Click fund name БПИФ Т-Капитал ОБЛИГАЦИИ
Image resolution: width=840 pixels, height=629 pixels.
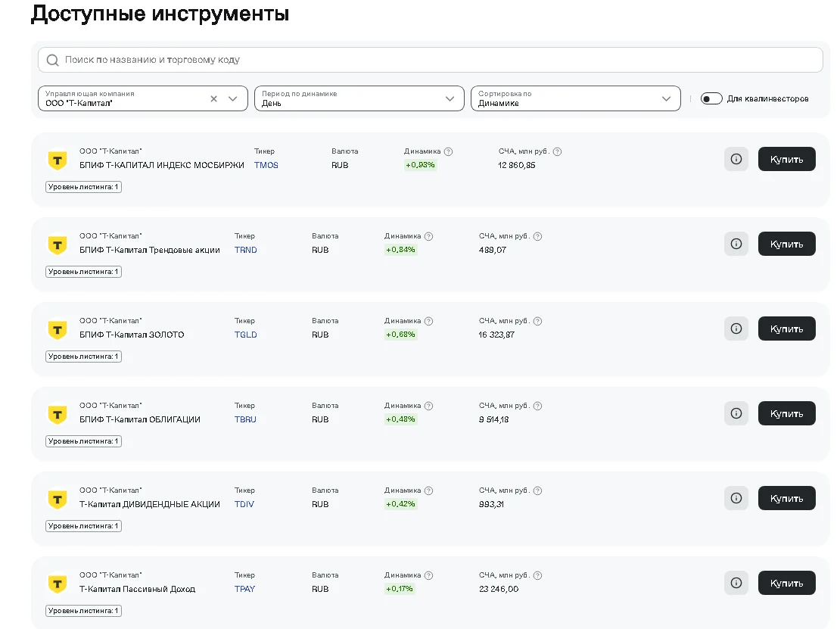coord(140,419)
